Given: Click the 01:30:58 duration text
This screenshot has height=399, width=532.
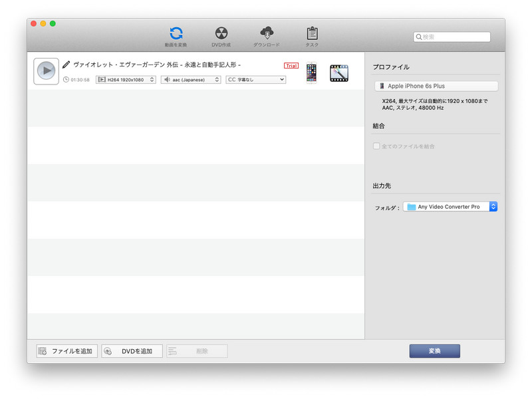Looking at the screenshot, I should tap(80, 80).
